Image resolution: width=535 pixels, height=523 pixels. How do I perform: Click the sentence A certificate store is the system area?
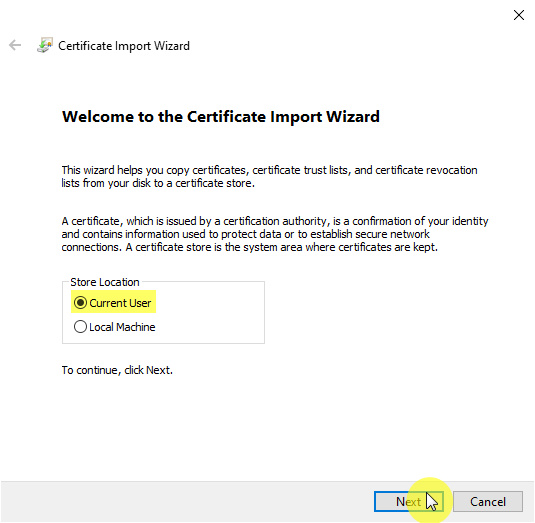281,247
